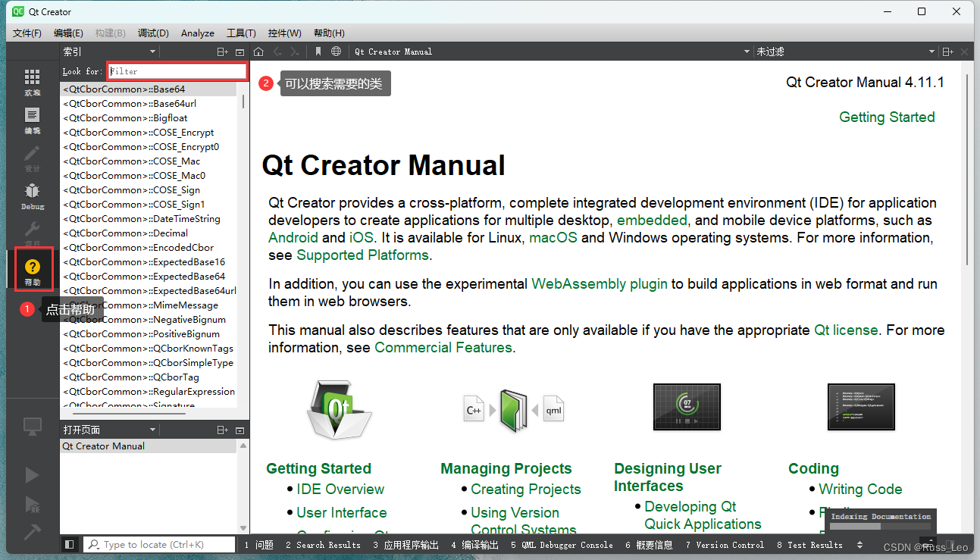Open the 8 Test Results pane
Image resolution: width=980 pixels, height=560 pixels.
tap(809, 545)
